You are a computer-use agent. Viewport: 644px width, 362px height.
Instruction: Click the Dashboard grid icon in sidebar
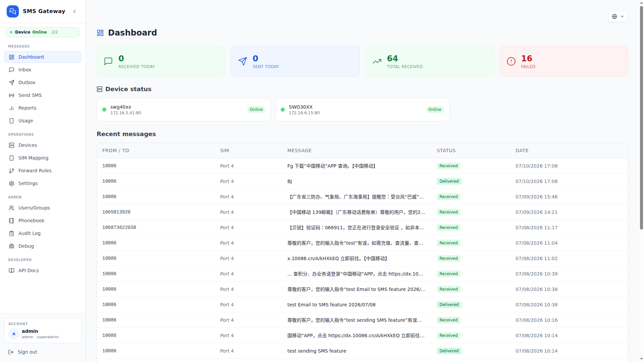click(x=12, y=57)
